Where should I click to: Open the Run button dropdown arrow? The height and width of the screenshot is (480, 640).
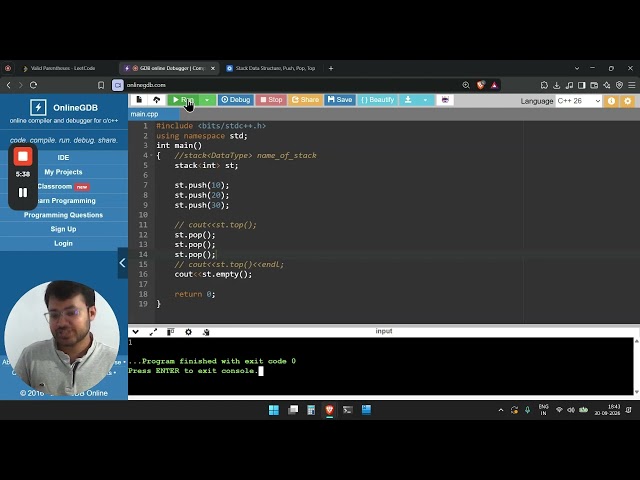pyautogui.click(x=207, y=100)
